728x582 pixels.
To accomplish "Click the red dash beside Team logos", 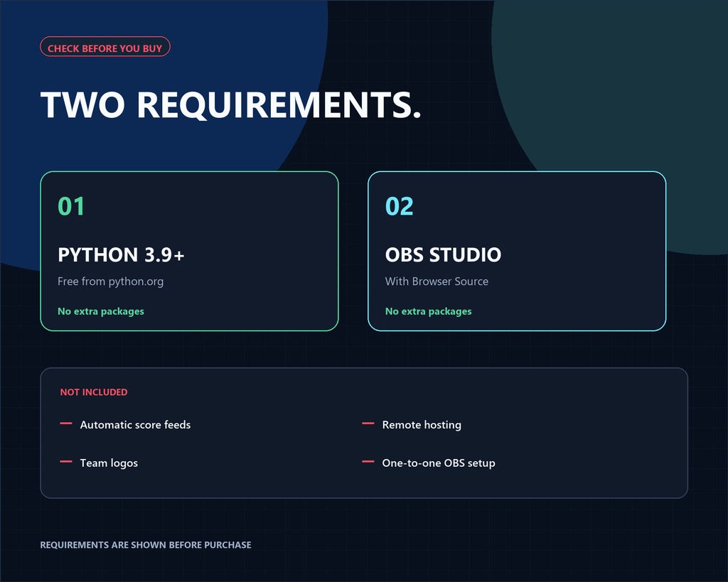I will 66,461.
